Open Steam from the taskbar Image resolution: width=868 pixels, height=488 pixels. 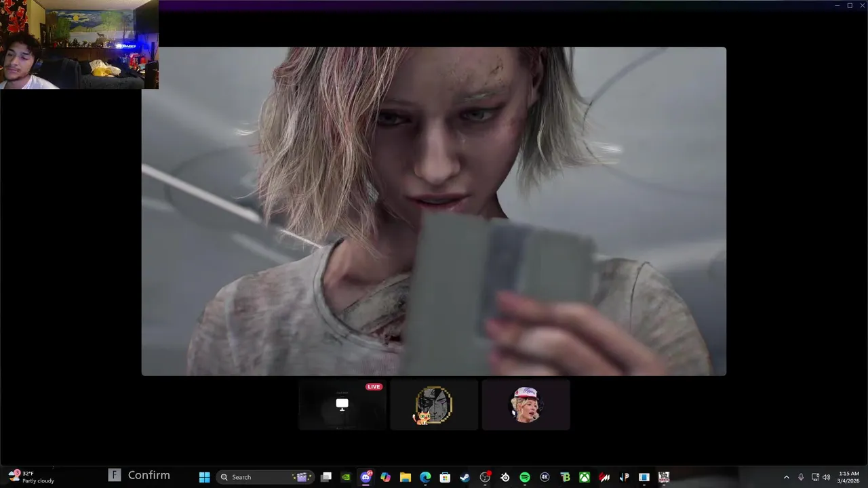[465, 477]
